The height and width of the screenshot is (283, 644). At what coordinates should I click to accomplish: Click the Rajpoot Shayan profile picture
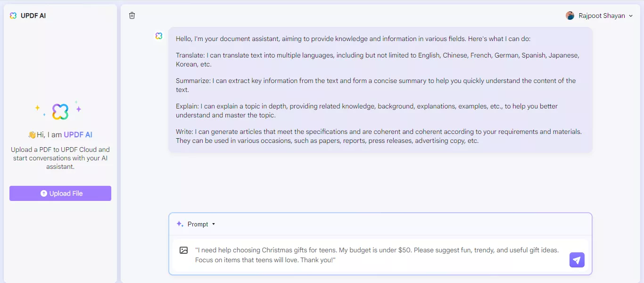click(570, 16)
